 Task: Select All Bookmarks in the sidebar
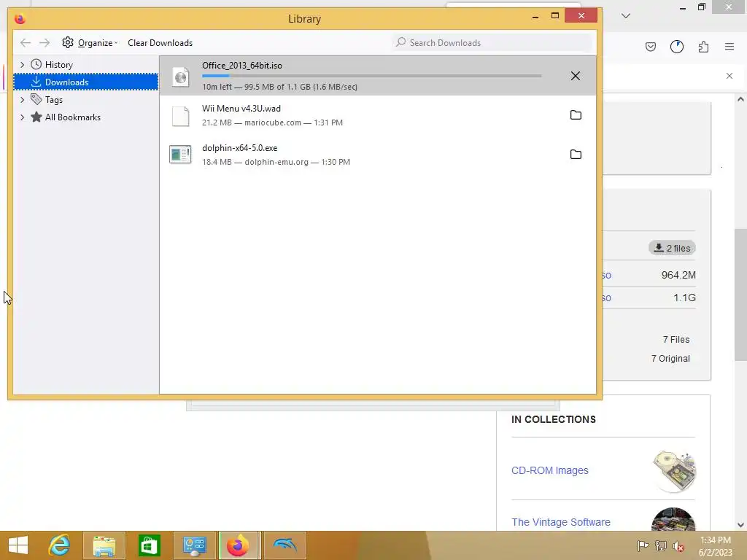click(72, 117)
